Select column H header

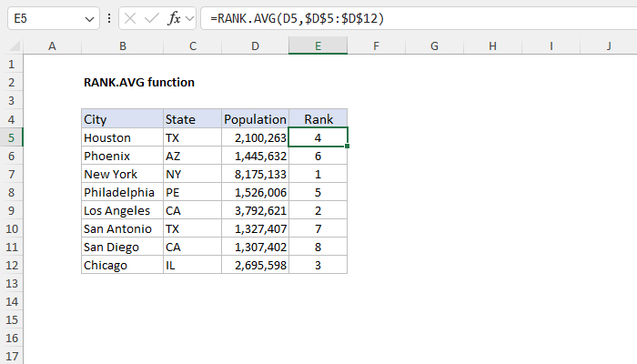pyautogui.click(x=492, y=45)
